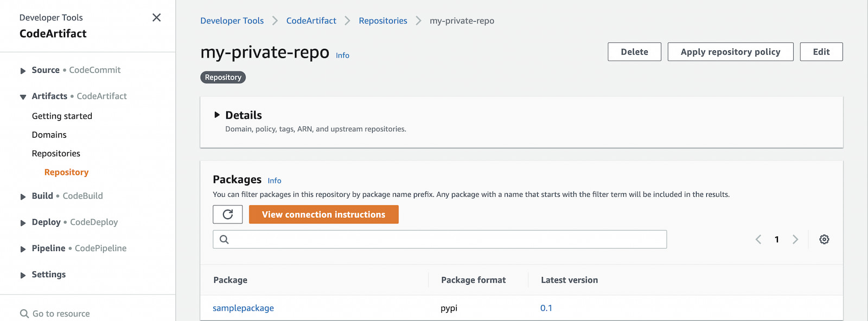Expand Source CodeCommit in sidebar
The height and width of the screenshot is (321, 868).
[x=23, y=70]
